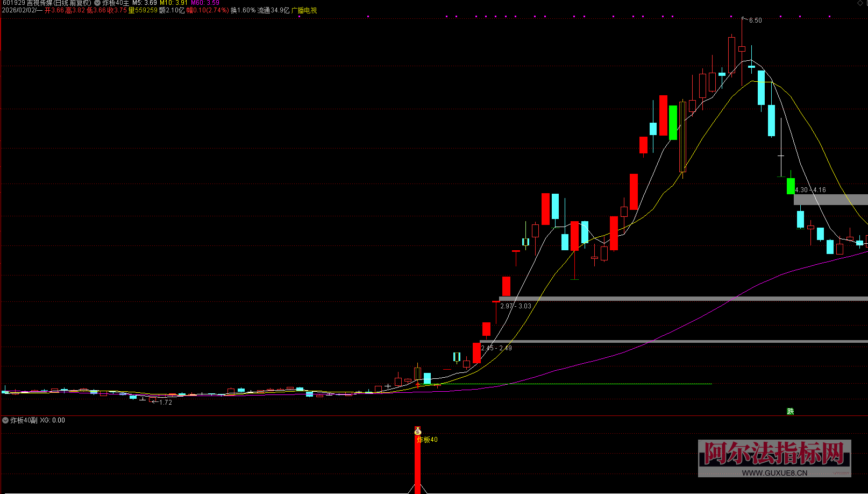Select the M60 moving average label
This screenshot has width=868, height=494.
205,3
